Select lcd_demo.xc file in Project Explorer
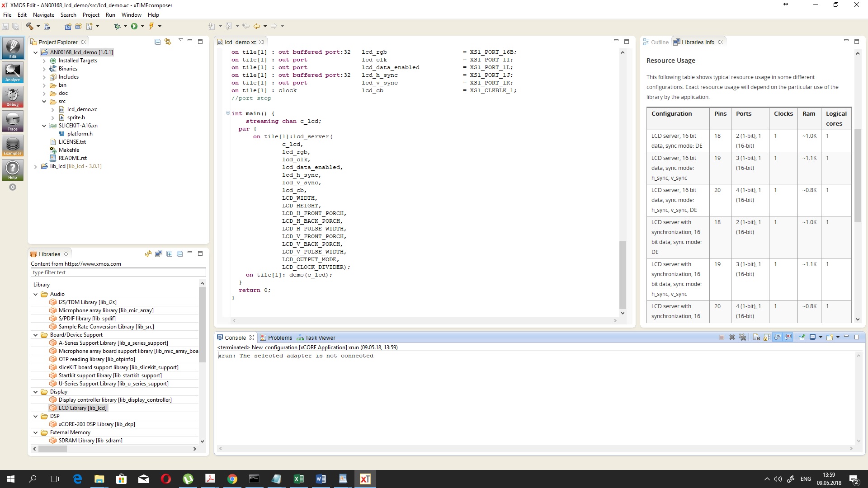Screen dimensions: 868x488 82,109
